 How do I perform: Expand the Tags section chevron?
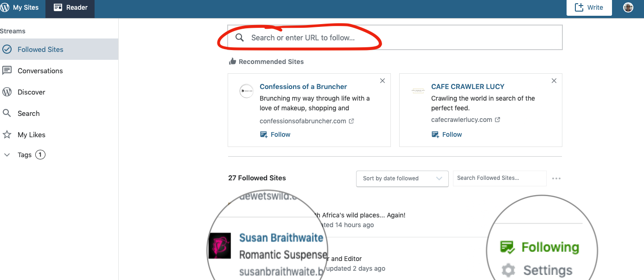[x=7, y=155]
